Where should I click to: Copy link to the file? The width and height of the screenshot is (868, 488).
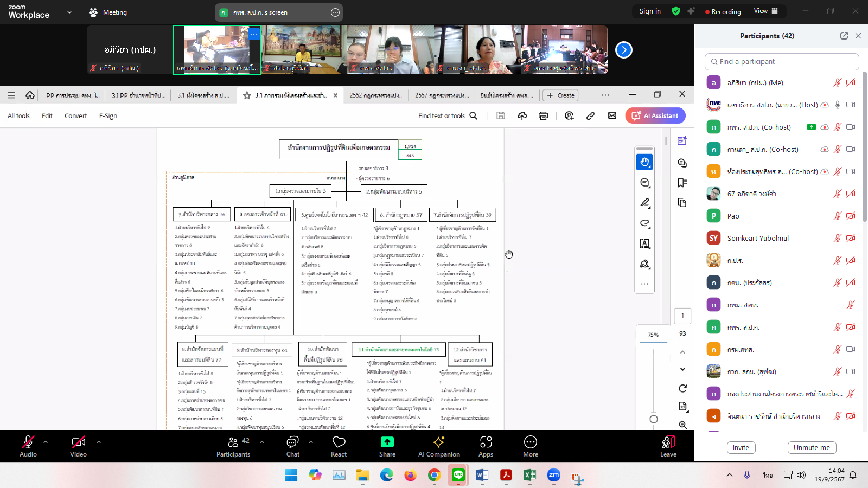pos(590,115)
